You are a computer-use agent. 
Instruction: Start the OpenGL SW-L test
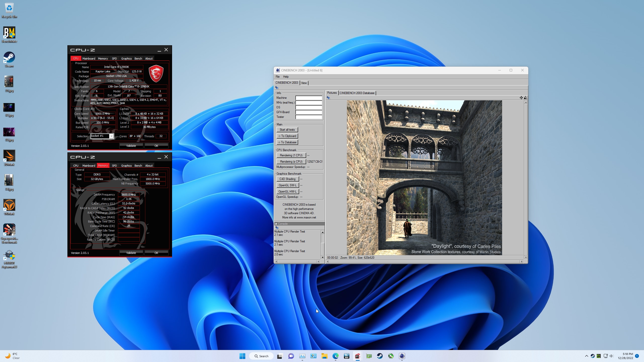click(x=288, y=185)
